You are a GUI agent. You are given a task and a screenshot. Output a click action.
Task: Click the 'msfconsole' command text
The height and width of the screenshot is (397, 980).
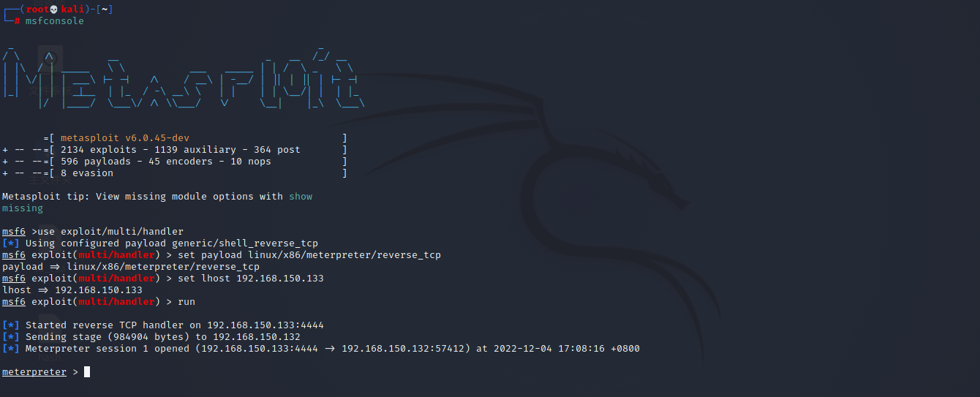(55, 21)
